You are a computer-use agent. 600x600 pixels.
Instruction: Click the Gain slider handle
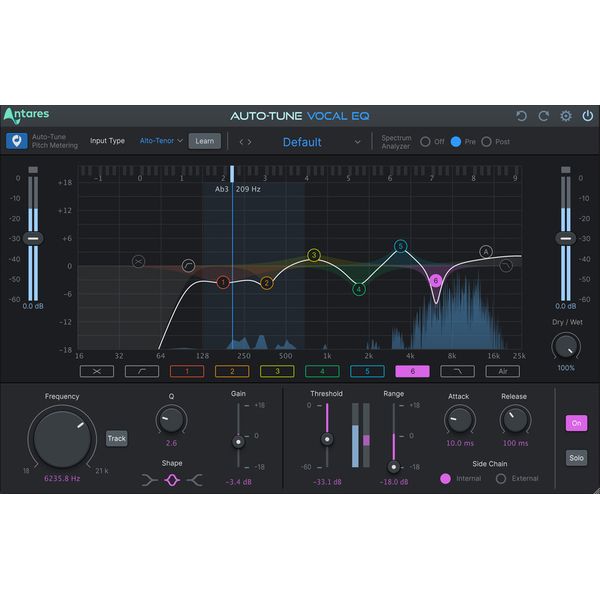238,442
